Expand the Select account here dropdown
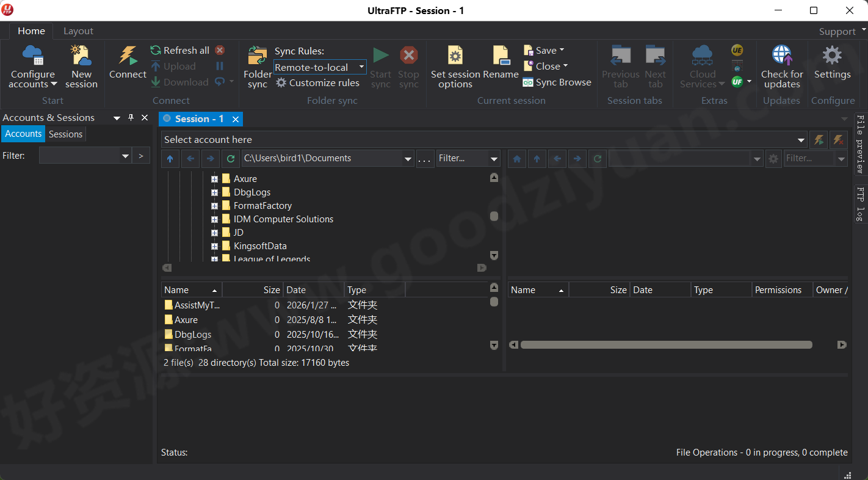The height and width of the screenshot is (480, 868). coord(801,140)
